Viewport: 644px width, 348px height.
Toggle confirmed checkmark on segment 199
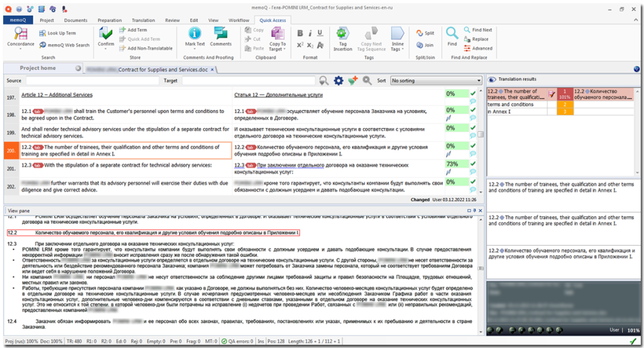click(473, 128)
